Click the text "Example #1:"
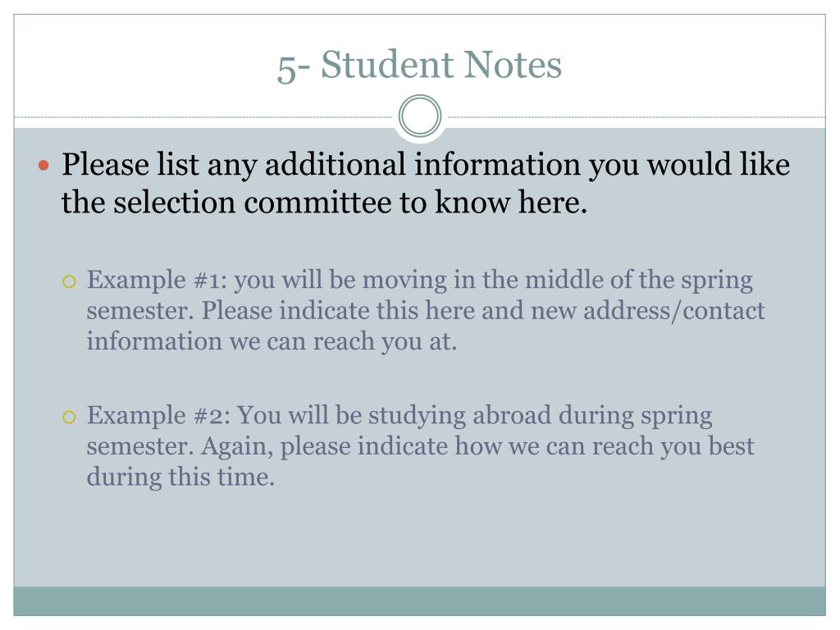The image size is (840, 630). [x=157, y=281]
